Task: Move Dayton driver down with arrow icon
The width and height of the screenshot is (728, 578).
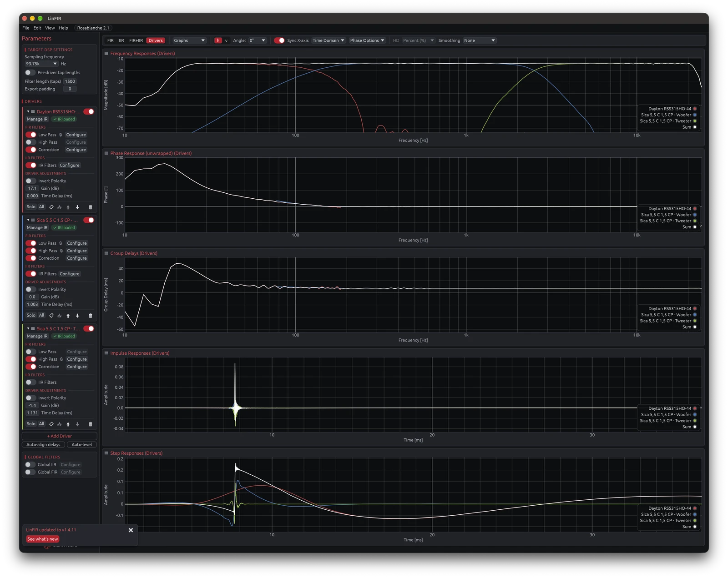Action: [x=77, y=207]
